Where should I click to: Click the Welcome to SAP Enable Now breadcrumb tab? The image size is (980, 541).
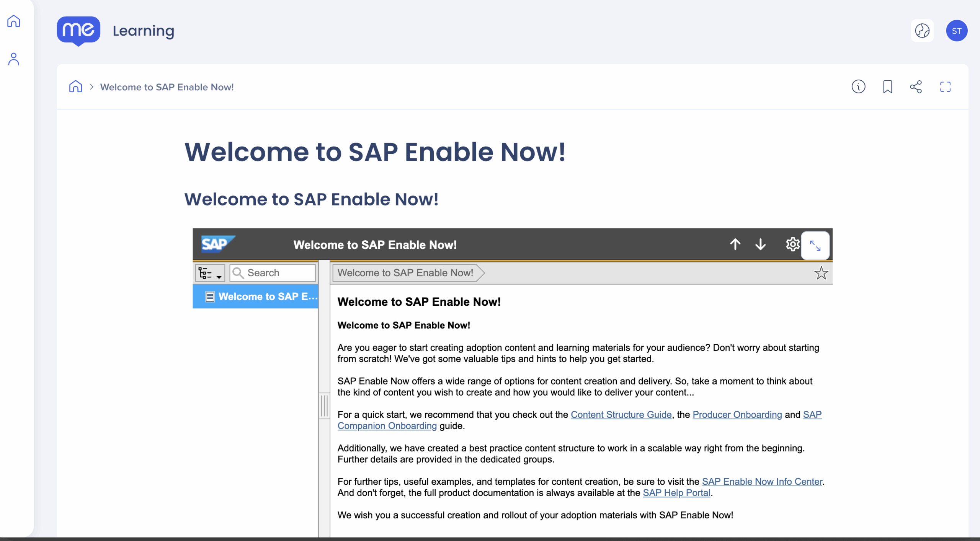pos(406,273)
